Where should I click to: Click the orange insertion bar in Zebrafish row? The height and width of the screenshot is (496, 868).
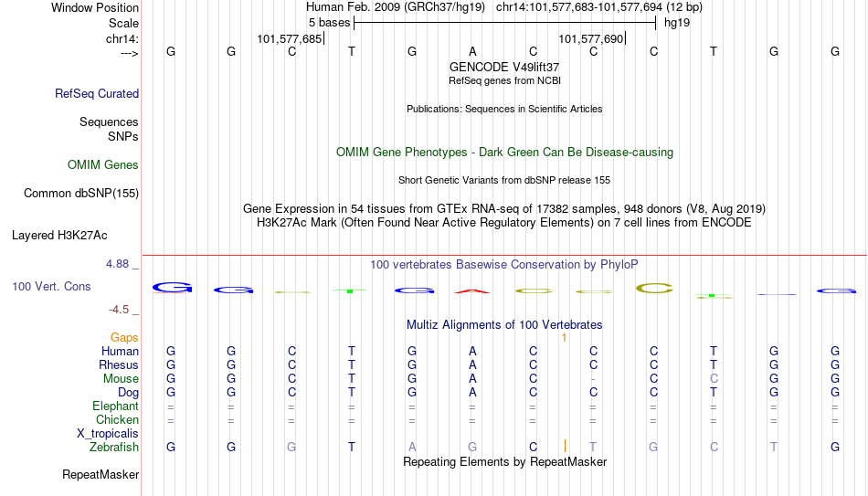click(565, 446)
